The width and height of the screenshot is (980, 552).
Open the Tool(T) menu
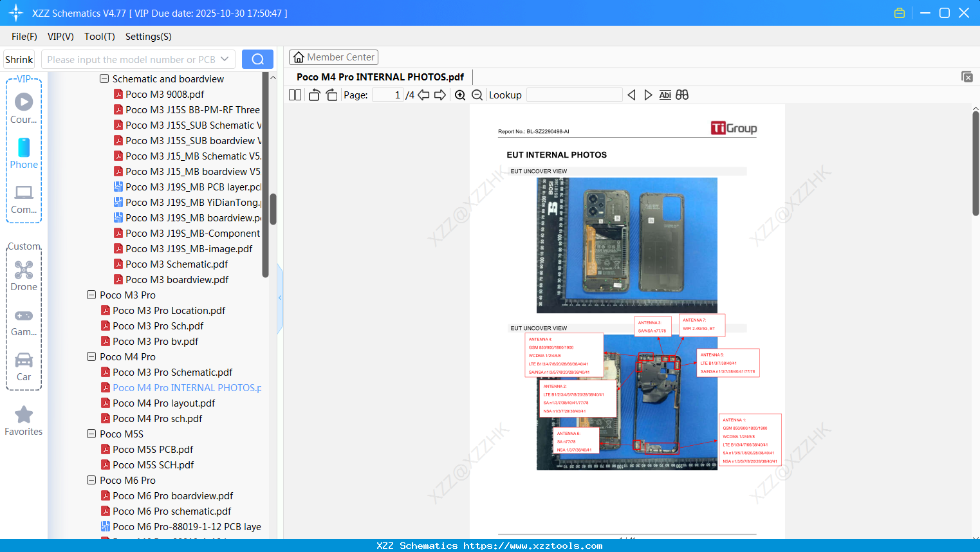click(x=99, y=37)
